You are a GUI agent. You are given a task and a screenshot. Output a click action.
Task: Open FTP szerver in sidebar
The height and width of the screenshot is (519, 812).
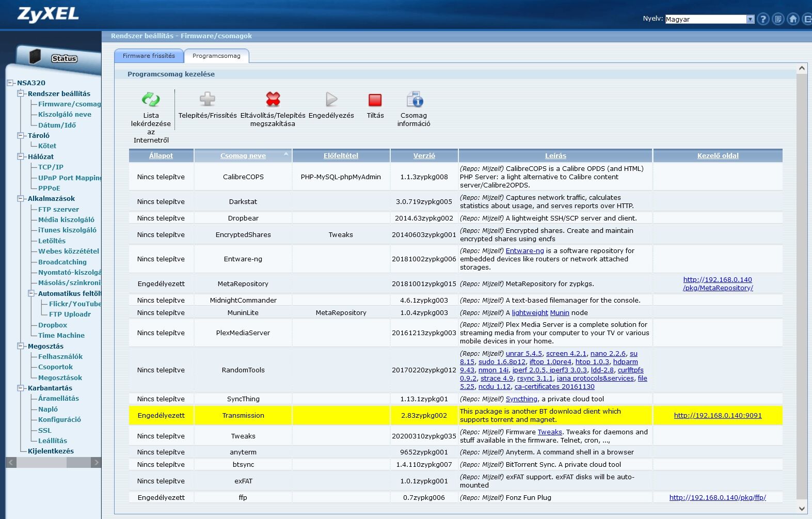pos(58,209)
